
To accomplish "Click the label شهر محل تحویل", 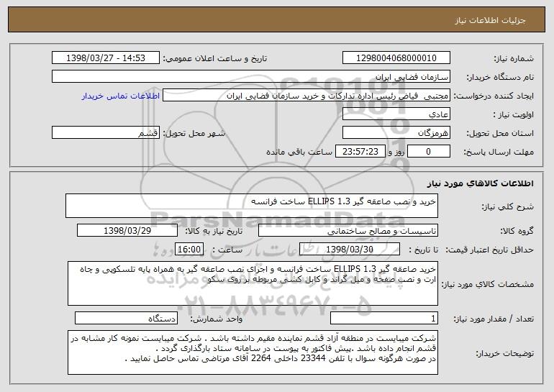I will coord(194,134).
